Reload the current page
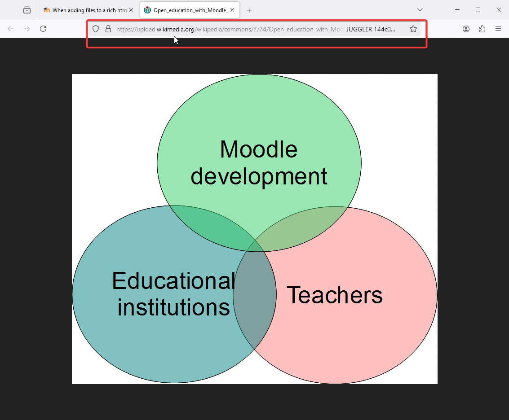 click(x=43, y=29)
